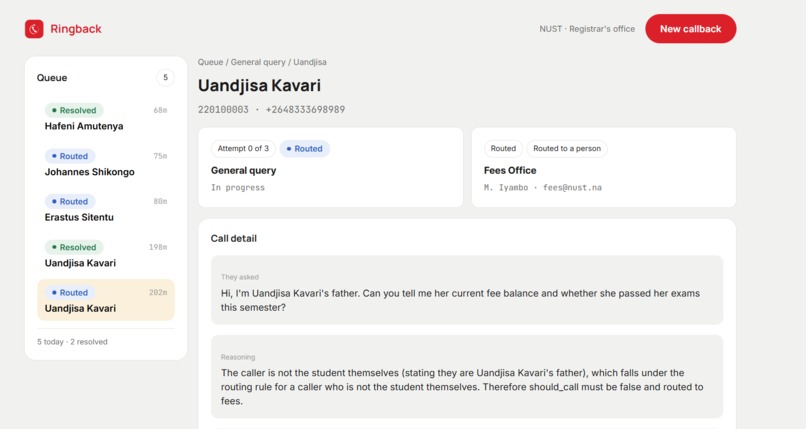Click the queue count badge showing 5
The height and width of the screenshot is (429, 806).
(166, 78)
